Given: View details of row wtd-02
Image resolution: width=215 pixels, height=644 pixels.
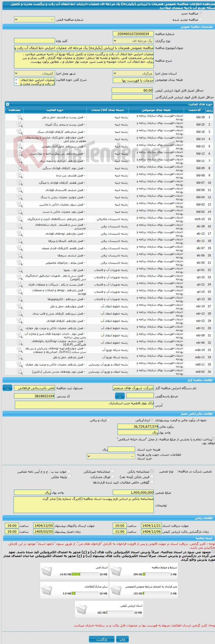Looking at the screenshot, I should pos(19,372).
